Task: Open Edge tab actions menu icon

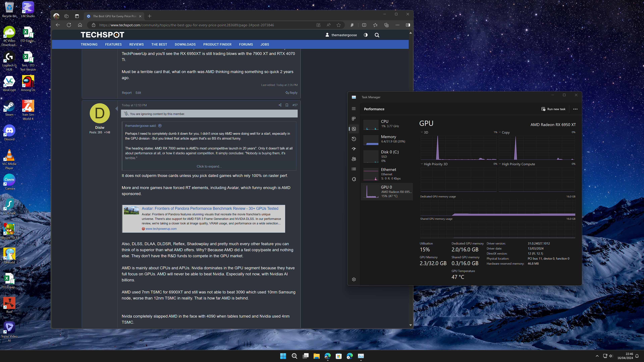Action: point(77,16)
